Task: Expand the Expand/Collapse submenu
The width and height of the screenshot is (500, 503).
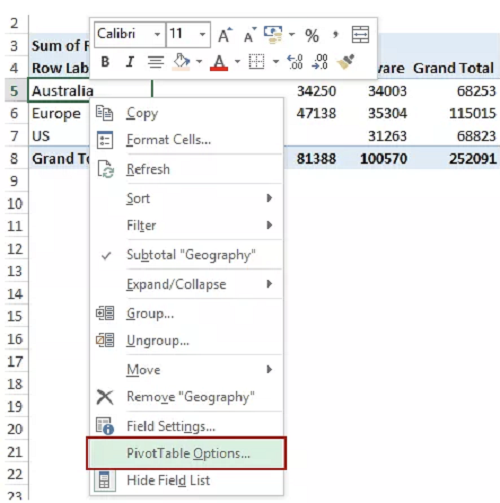Action: click(x=187, y=284)
